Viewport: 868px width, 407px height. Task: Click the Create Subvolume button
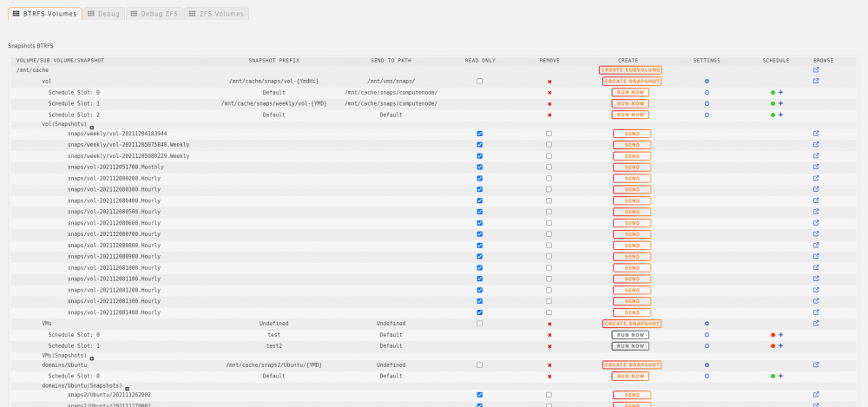point(630,70)
